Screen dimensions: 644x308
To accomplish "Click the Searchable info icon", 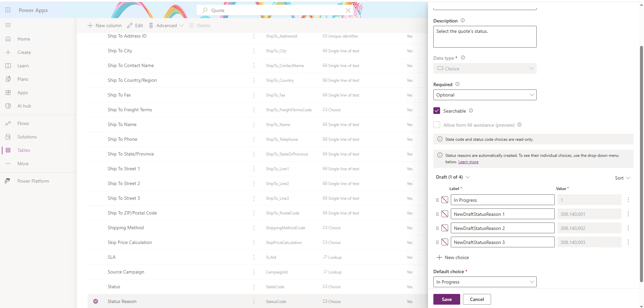I will coord(471,111).
